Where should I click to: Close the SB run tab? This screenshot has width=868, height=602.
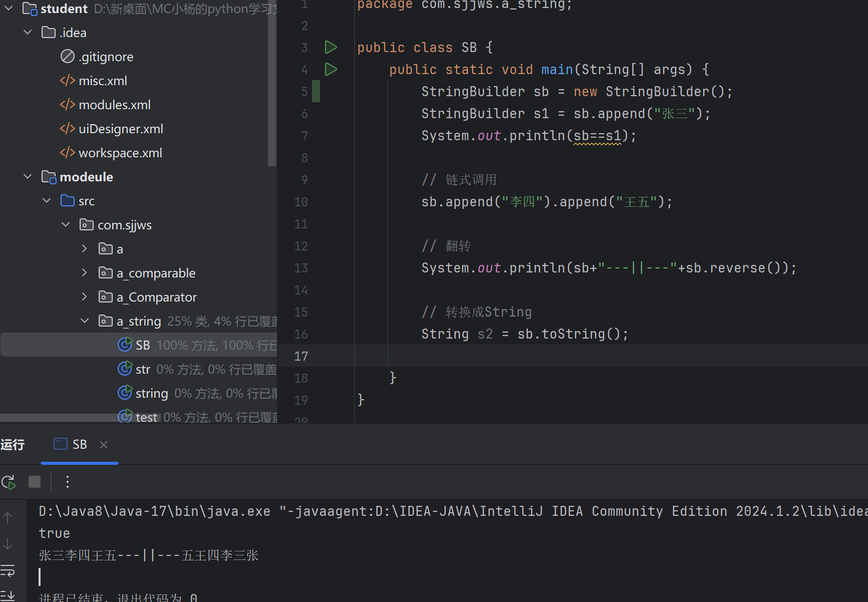(x=104, y=445)
